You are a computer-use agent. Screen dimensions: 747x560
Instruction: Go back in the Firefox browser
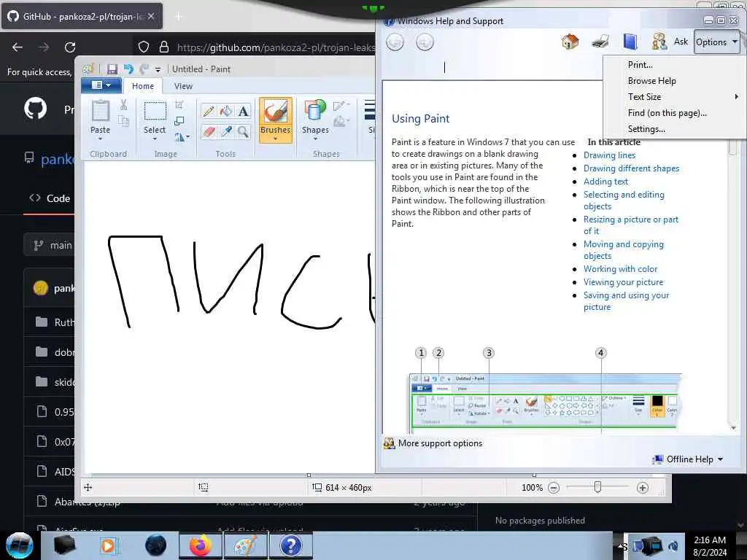click(x=18, y=47)
